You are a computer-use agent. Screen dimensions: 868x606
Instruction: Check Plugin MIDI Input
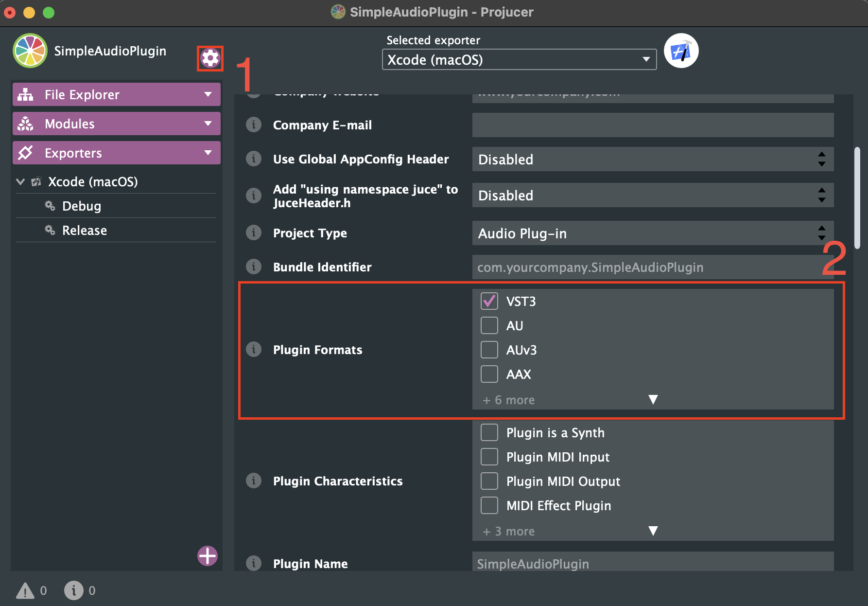pos(489,457)
